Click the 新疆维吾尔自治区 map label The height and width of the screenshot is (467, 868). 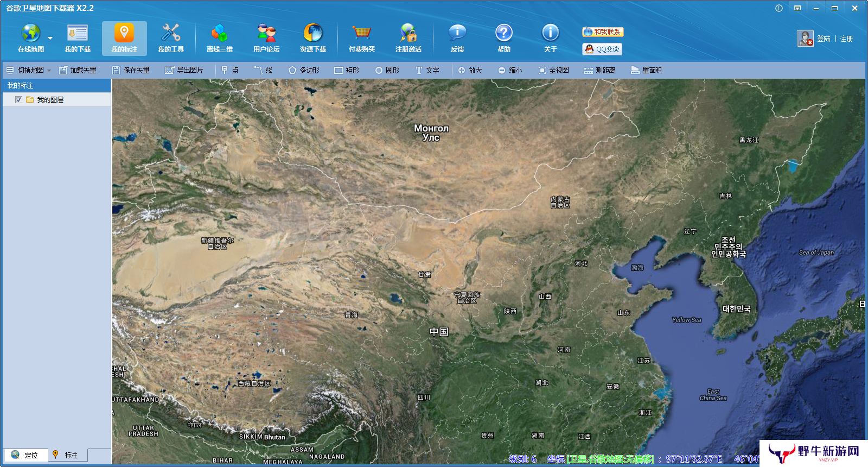click(217, 243)
